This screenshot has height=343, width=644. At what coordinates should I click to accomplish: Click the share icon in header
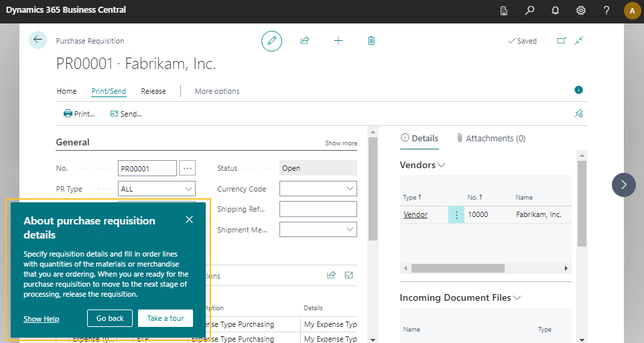pos(304,41)
